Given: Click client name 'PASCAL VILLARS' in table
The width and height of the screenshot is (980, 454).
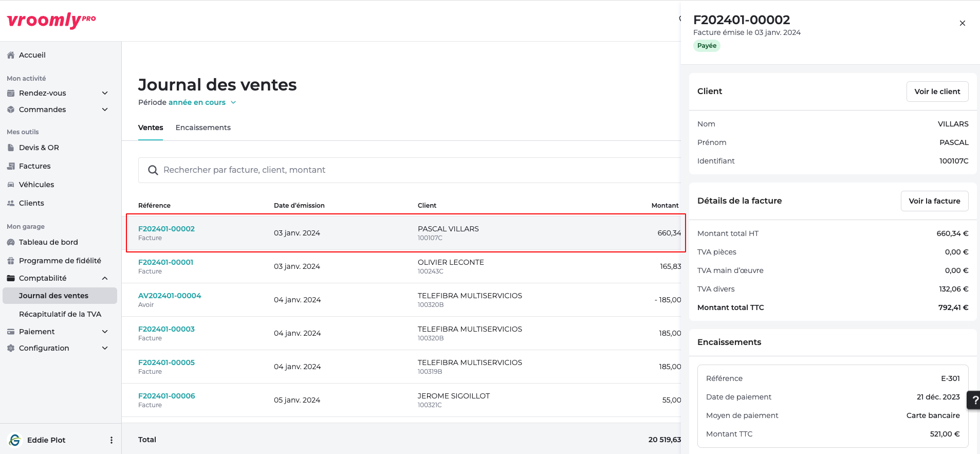Looking at the screenshot, I should click(448, 229).
